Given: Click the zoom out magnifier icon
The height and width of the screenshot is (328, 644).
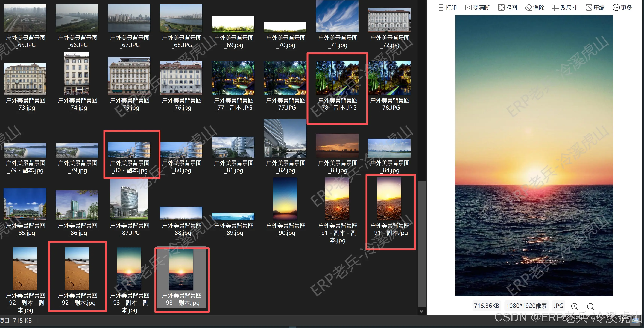Looking at the screenshot, I should click(x=590, y=306).
